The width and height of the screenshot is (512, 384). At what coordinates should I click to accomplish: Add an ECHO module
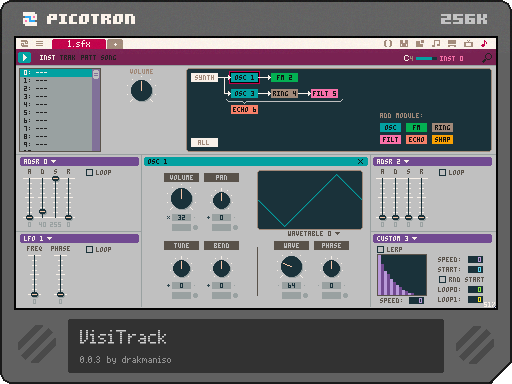coord(416,140)
